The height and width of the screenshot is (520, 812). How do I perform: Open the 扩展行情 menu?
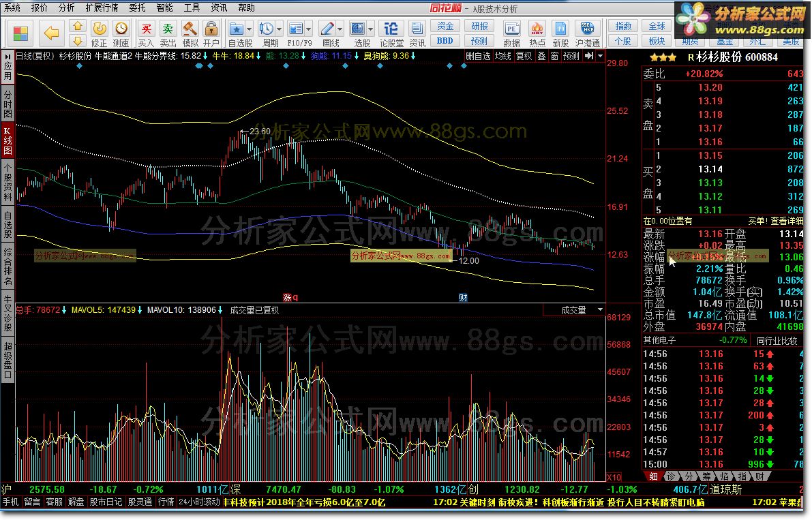tap(102, 7)
